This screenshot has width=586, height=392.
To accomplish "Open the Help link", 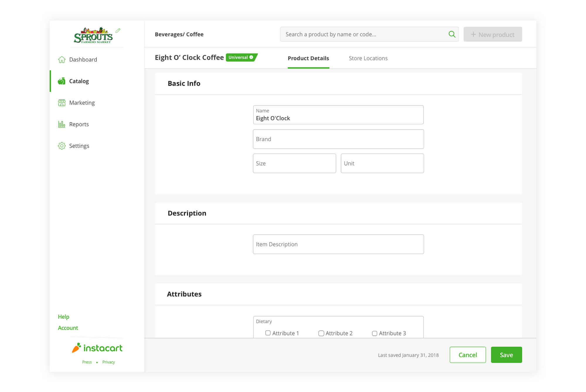I will [x=64, y=317].
